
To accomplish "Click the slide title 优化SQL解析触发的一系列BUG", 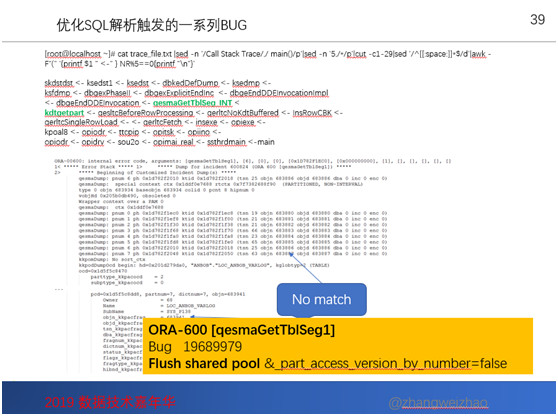I will [x=152, y=25].
